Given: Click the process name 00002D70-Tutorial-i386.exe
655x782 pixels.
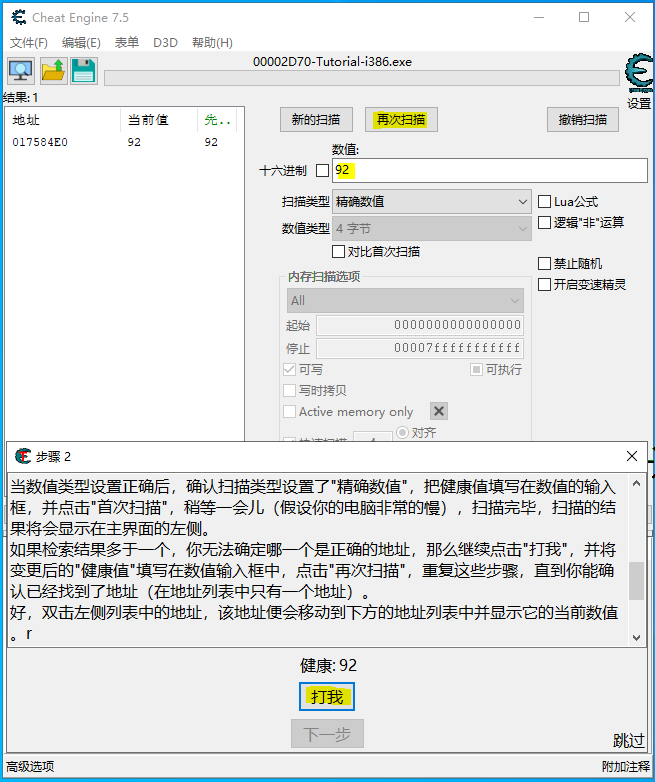Looking at the screenshot, I should pos(332,62).
